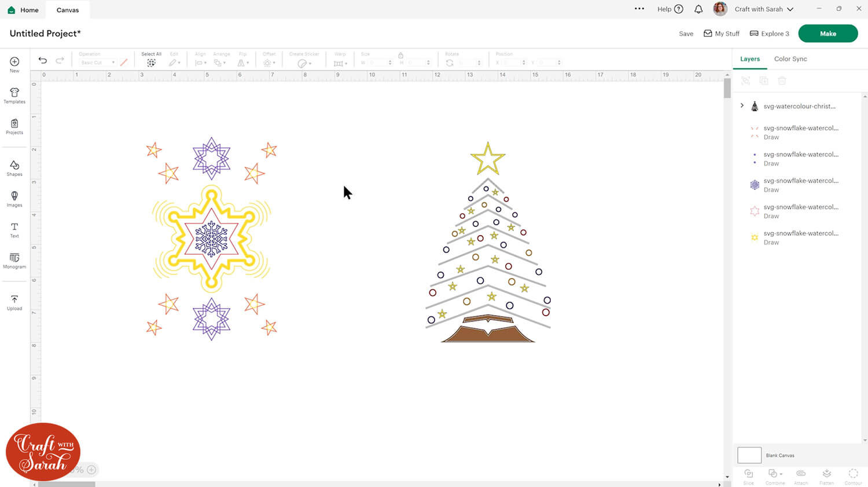Image resolution: width=868 pixels, height=487 pixels.
Task: Open the notifications bell
Action: coord(698,9)
